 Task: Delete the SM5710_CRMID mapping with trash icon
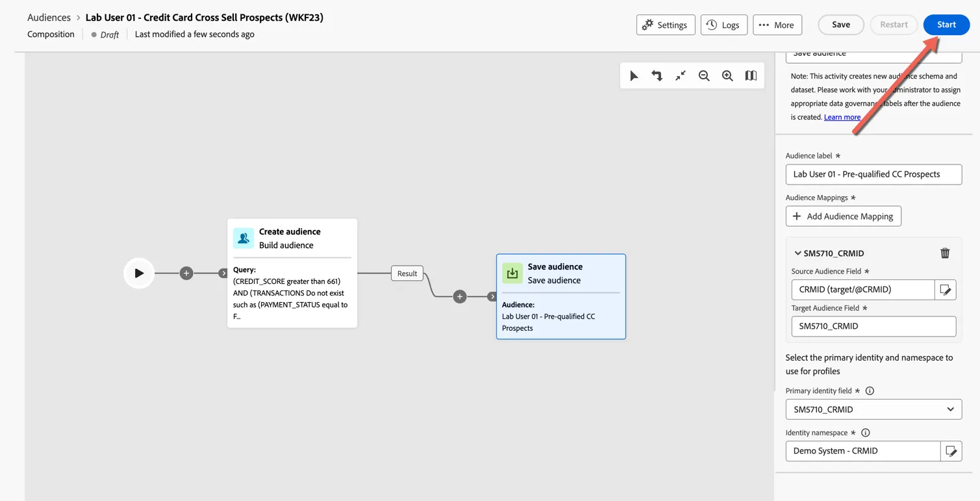tap(945, 253)
